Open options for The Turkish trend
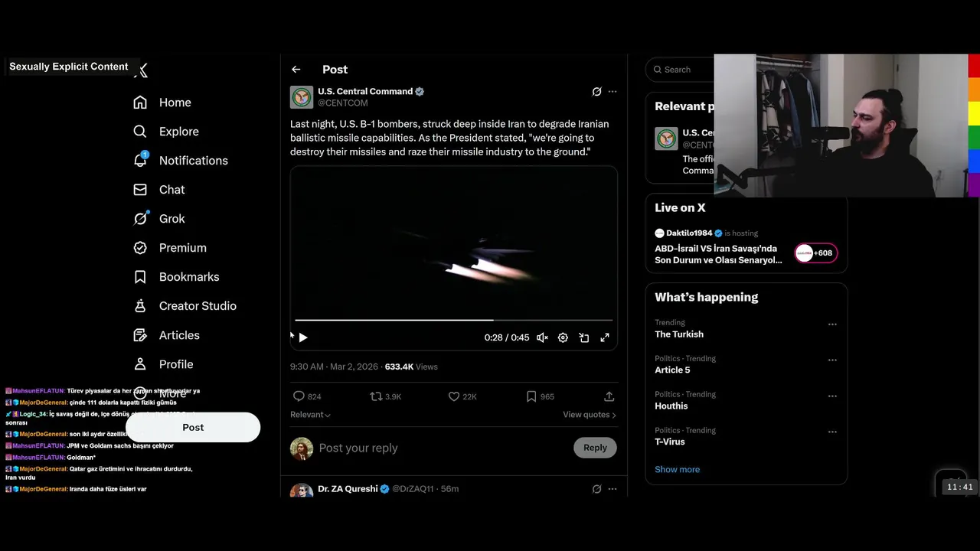 (832, 324)
